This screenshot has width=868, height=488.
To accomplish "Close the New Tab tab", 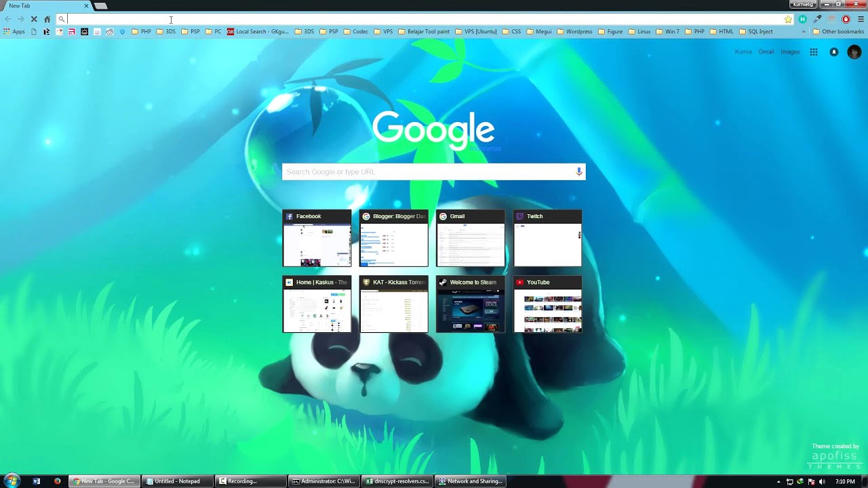I will click(86, 6).
